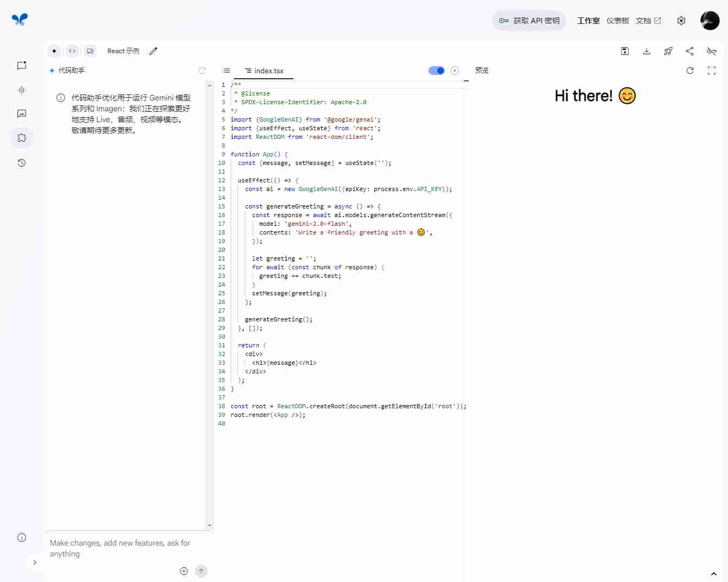This screenshot has width=728, height=582.
Task: Open history from the left sidebar
Action: [22, 163]
